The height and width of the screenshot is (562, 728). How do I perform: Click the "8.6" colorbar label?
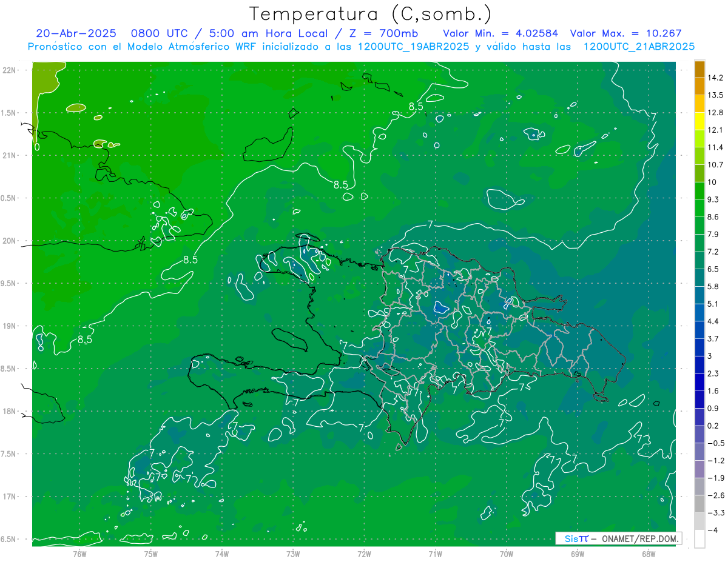tap(713, 217)
